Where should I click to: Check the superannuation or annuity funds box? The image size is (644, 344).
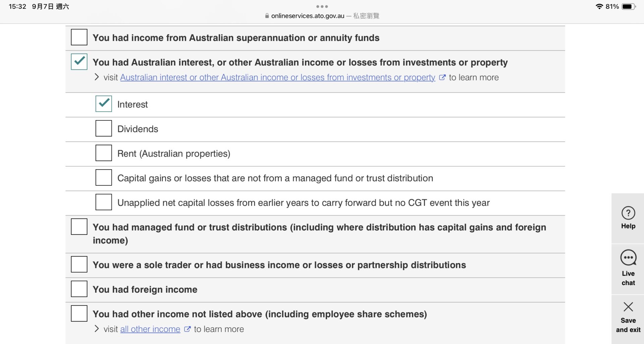coord(79,37)
